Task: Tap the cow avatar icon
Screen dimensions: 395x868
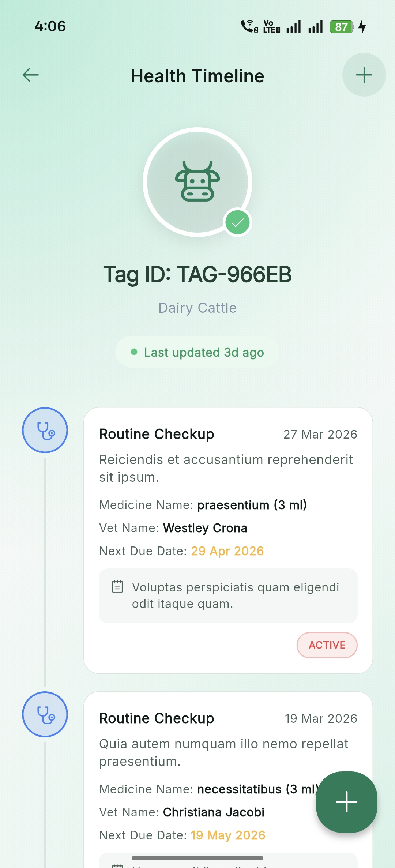Action: click(x=197, y=182)
